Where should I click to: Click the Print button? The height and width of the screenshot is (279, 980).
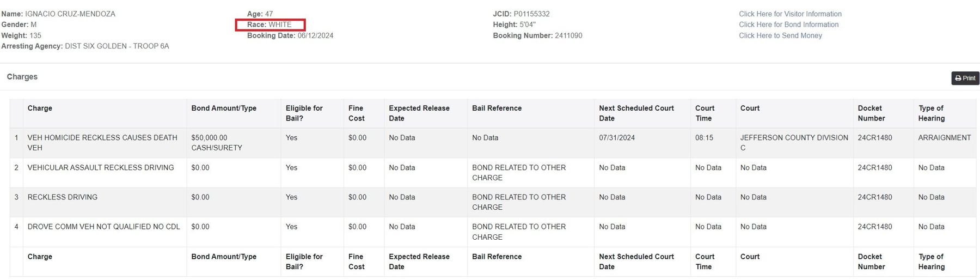[x=965, y=78]
